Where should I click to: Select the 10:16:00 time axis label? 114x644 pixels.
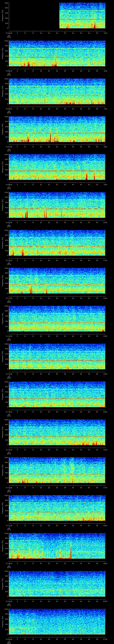click(9, 487)
